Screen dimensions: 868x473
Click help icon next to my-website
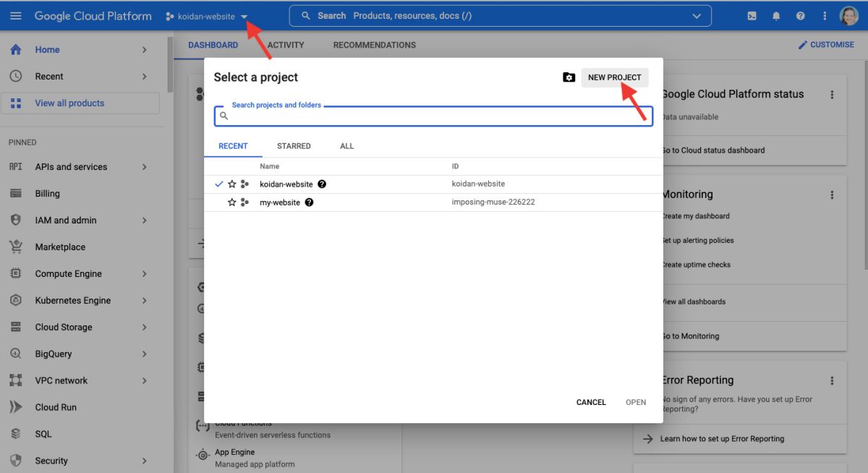tap(309, 203)
